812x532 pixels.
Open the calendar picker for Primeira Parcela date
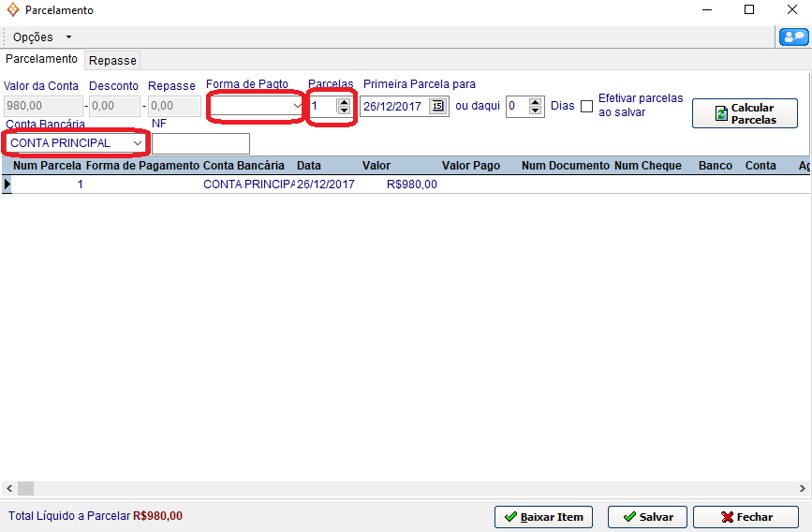(437, 106)
